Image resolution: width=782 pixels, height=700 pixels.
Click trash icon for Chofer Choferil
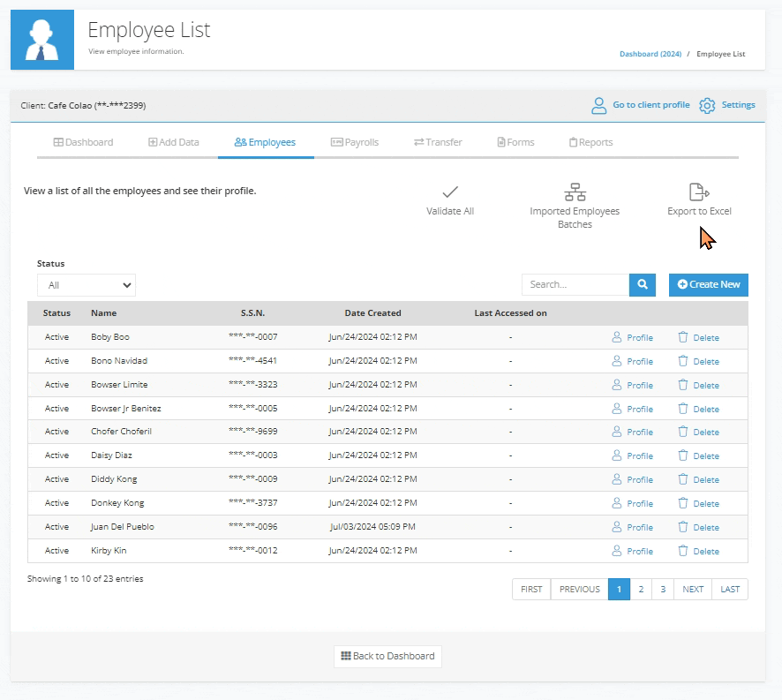[x=683, y=432]
